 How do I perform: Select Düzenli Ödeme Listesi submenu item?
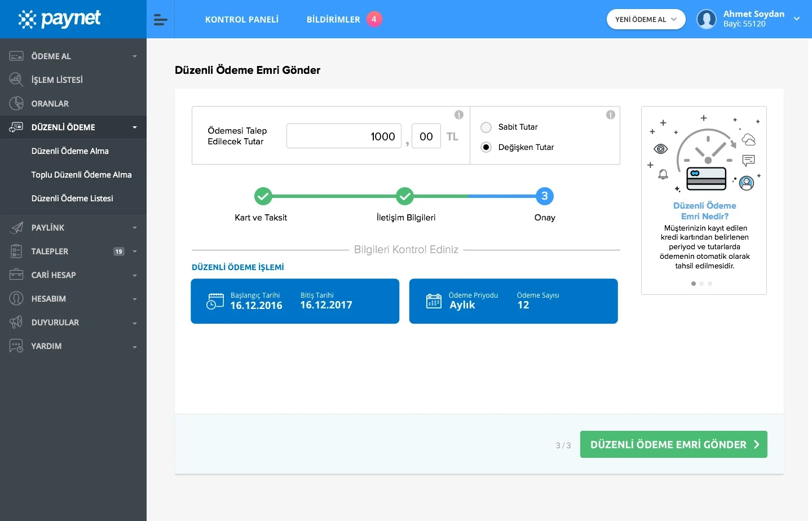coord(72,198)
